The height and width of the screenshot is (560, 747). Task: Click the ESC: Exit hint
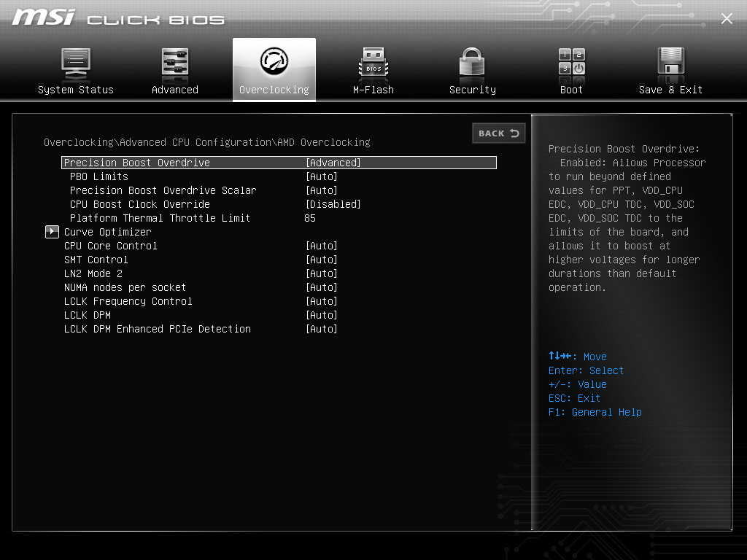coord(574,398)
